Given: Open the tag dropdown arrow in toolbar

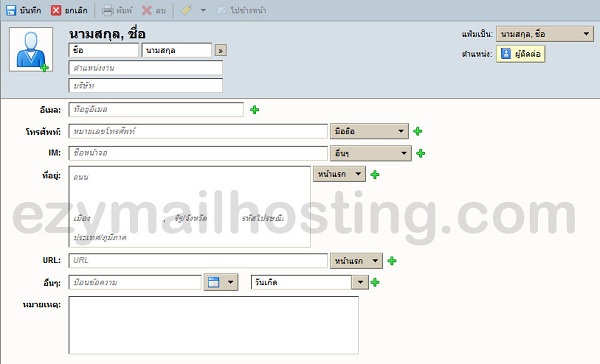Looking at the screenshot, I should [203, 10].
